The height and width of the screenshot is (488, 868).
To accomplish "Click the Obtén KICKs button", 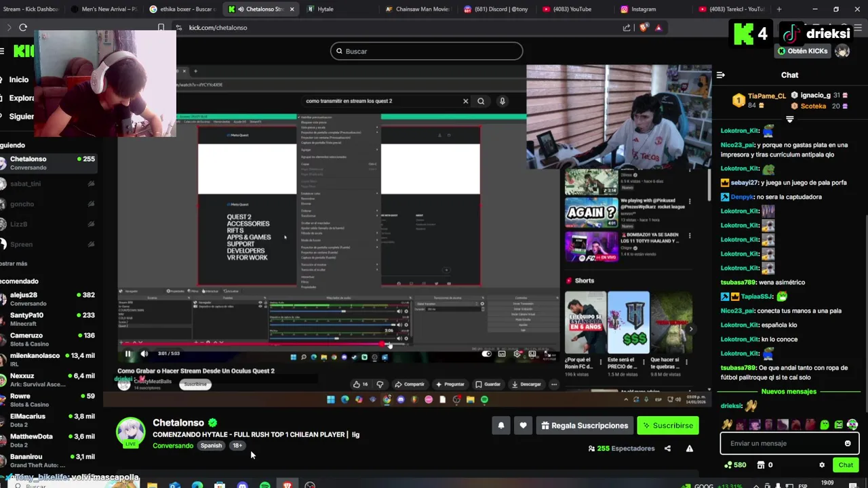I will point(803,51).
